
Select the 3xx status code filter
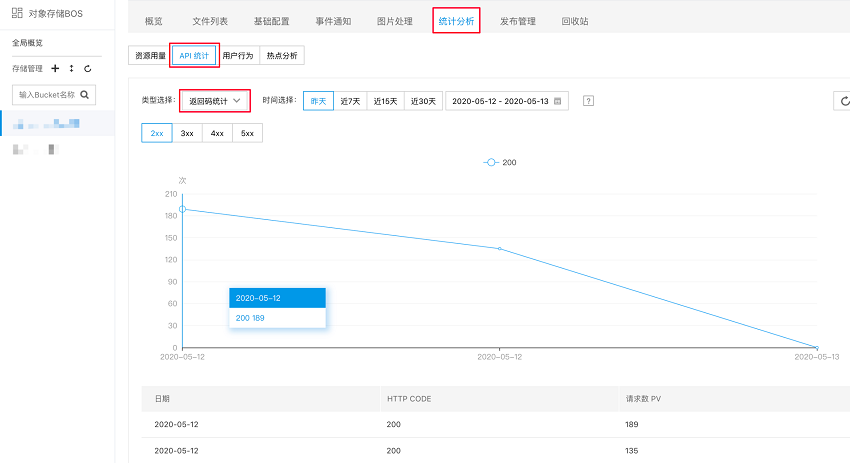tap(187, 133)
